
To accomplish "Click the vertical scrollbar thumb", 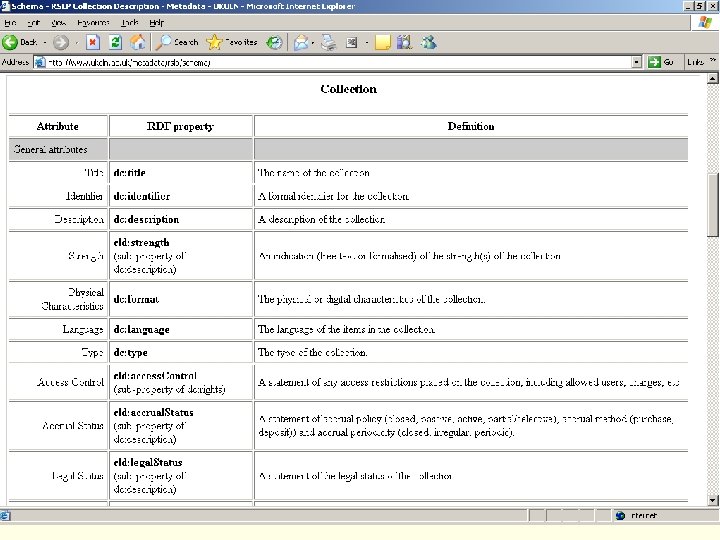I will (x=712, y=204).
